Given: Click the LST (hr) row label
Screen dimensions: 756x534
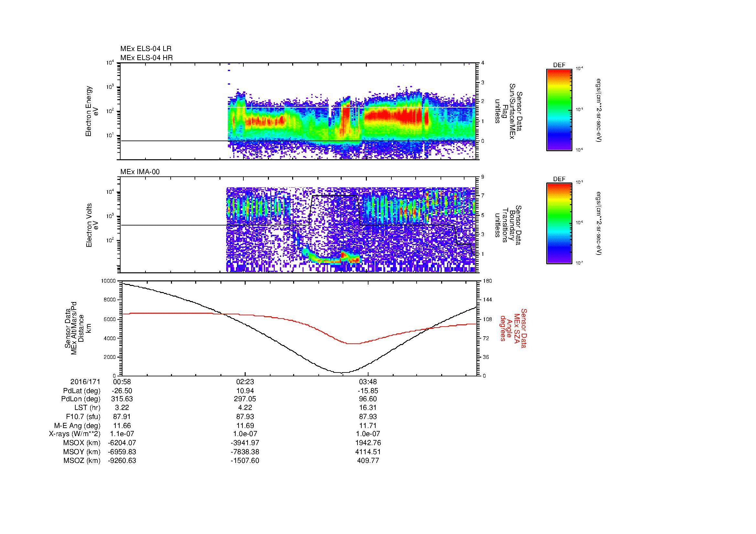Looking at the screenshot, I should coord(87,408).
